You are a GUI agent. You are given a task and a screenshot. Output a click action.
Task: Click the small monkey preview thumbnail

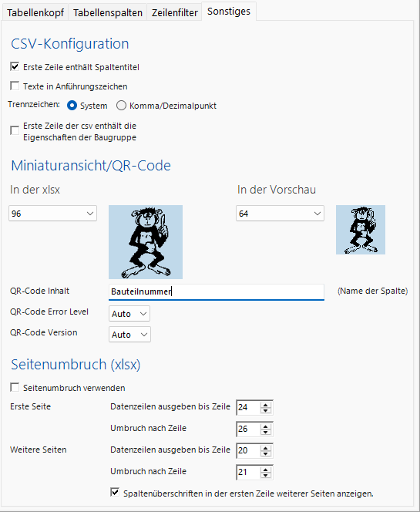[361, 230]
